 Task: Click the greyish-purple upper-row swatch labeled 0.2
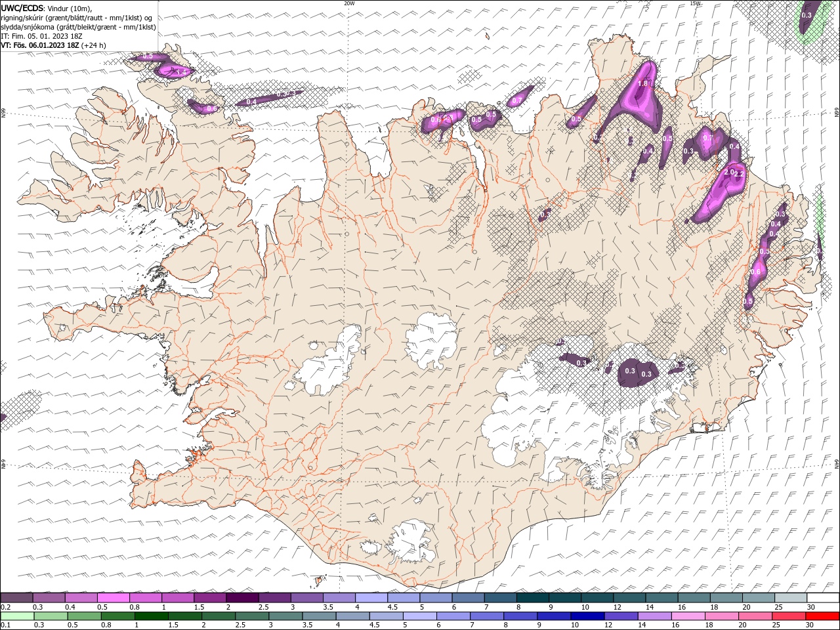pyautogui.click(x=16, y=598)
